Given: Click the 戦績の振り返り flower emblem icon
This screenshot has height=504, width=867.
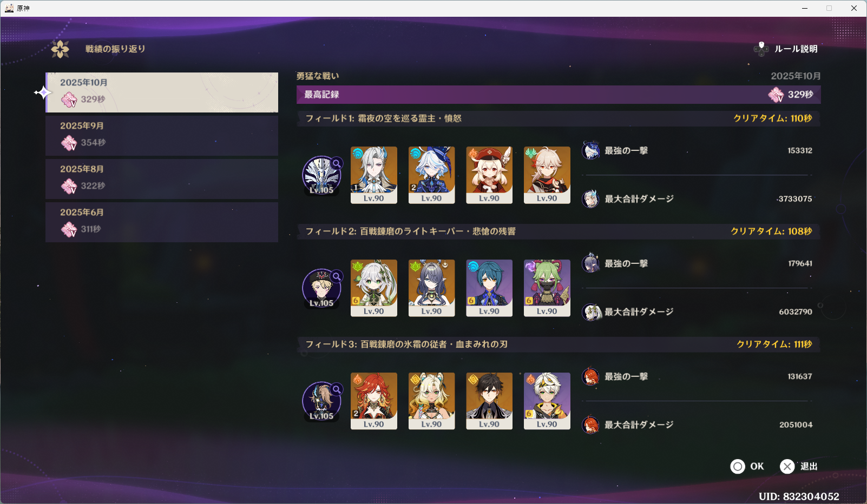Looking at the screenshot, I should click(x=60, y=49).
